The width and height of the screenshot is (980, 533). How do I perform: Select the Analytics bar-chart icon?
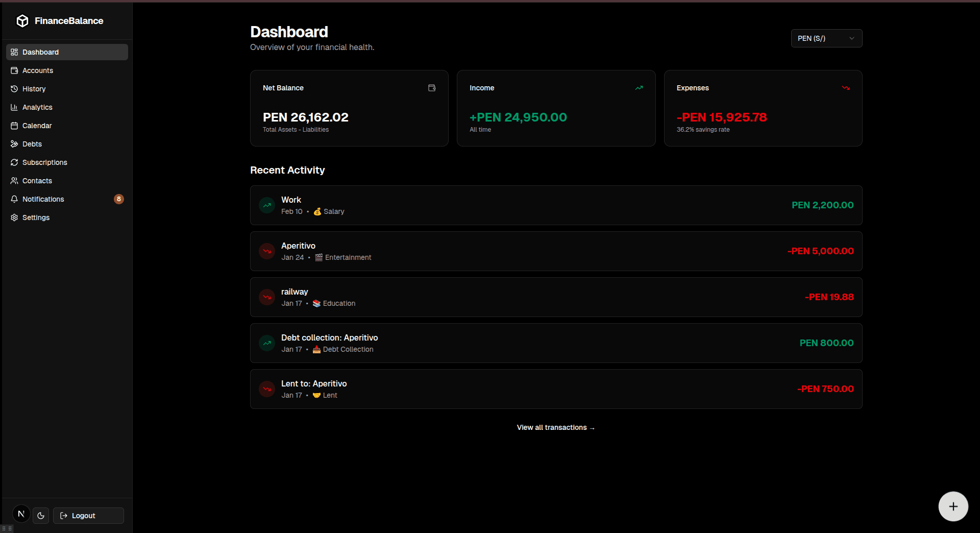pyautogui.click(x=14, y=107)
